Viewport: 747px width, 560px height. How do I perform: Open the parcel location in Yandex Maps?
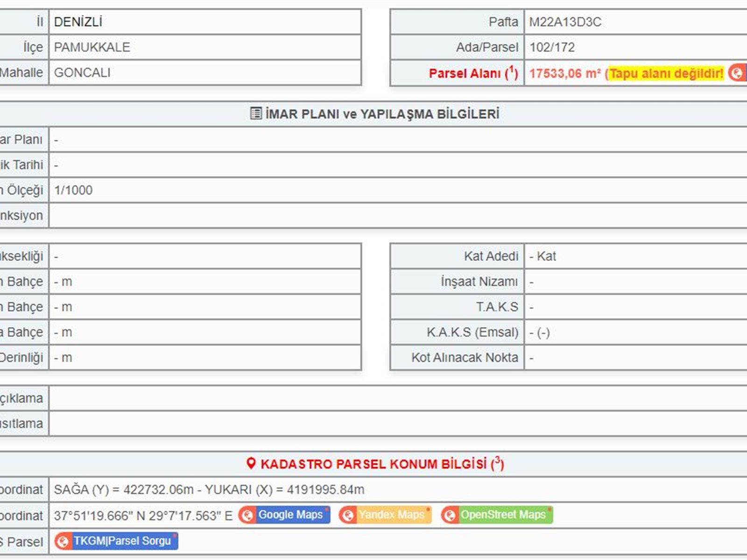click(x=391, y=515)
